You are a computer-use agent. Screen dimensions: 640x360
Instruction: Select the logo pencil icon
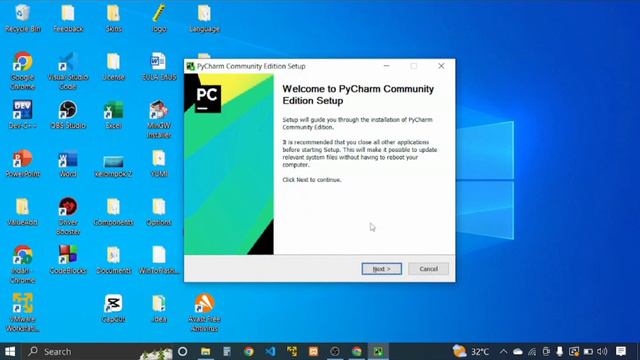click(159, 18)
